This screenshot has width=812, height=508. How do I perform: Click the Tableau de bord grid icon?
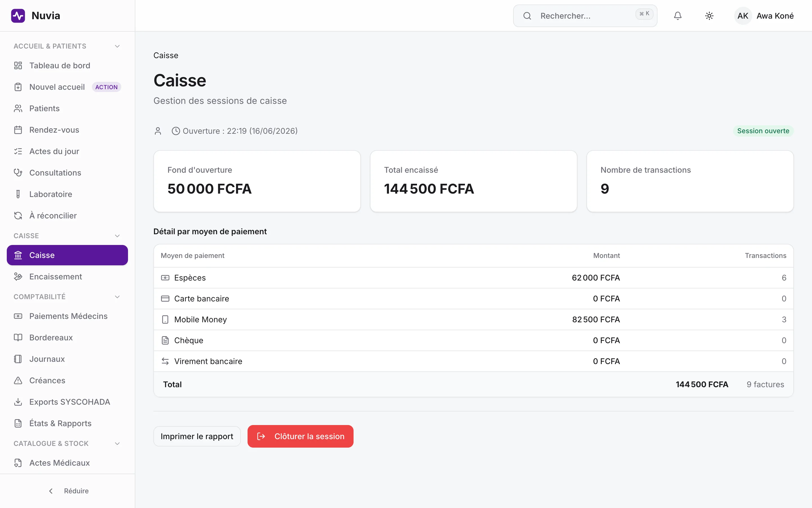tap(18, 65)
